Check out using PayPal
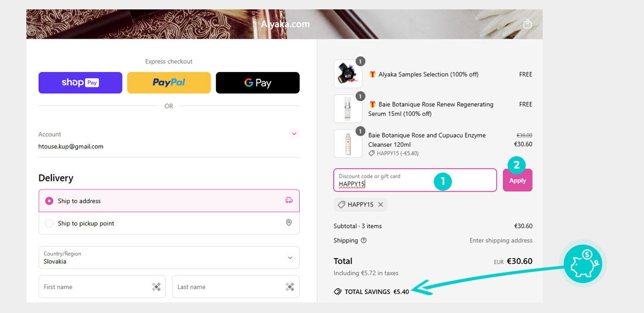This screenshot has width=644, height=313. tap(169, 82)
